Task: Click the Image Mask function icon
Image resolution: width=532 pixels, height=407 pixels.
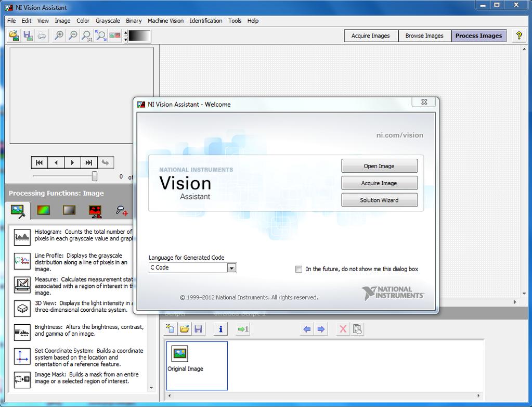Action: click(x=22, y=379)
